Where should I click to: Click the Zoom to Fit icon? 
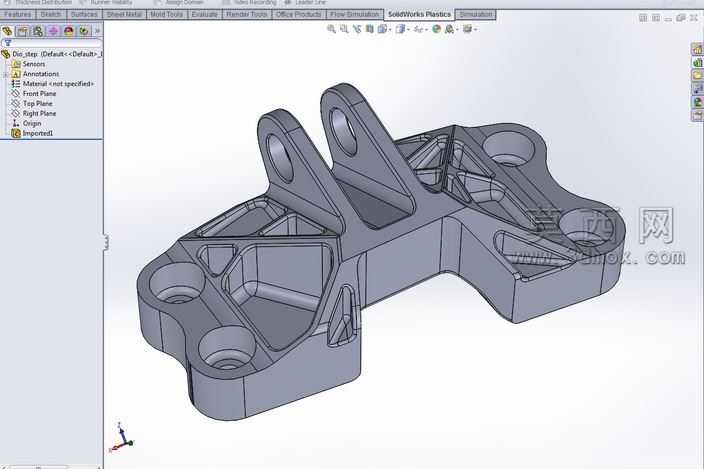pos(331,29)
